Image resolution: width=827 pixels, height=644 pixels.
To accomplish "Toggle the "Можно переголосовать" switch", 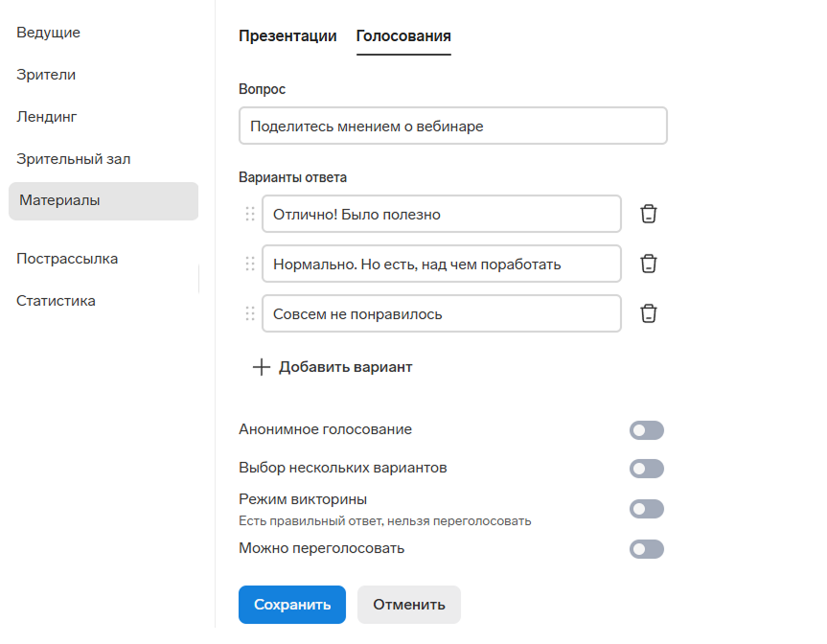I will 646,549.
